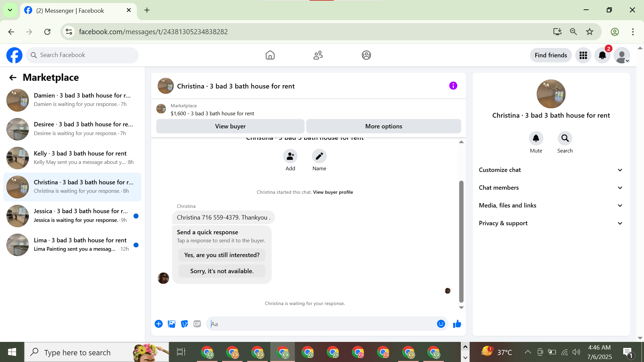Add people to the chat
Image resolution: width=644 pixels, height=362 pixels.
click(290, 156)
